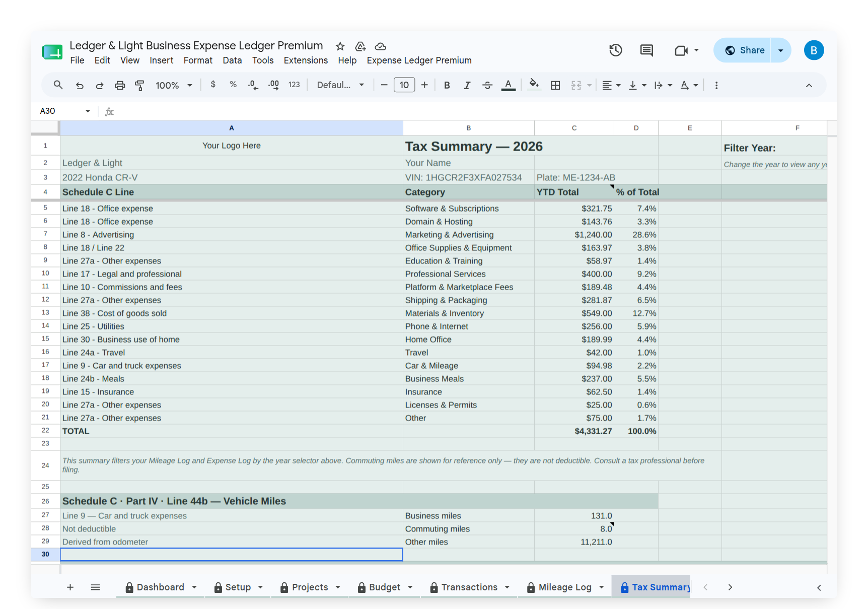Switch to the Transactions tab
This screenshot has height=609, width=868.
pyautogui.click(x=469, y=587)
